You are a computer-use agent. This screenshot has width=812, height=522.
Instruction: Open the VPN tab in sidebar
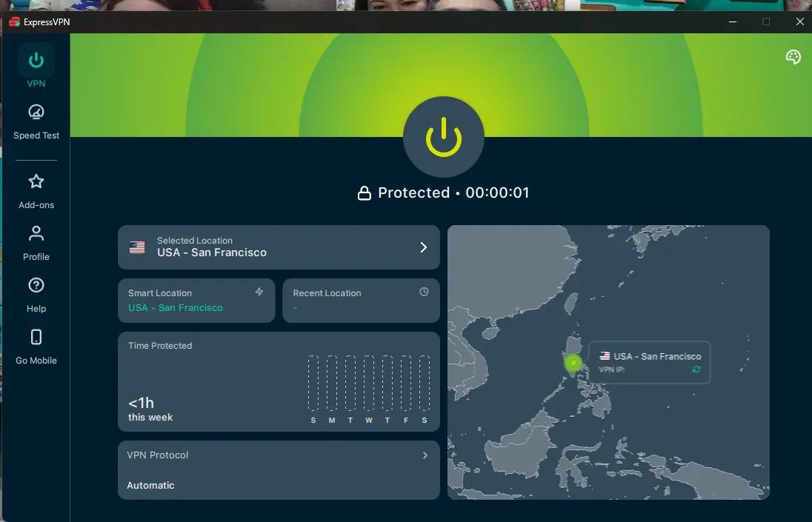coord(36,67)
